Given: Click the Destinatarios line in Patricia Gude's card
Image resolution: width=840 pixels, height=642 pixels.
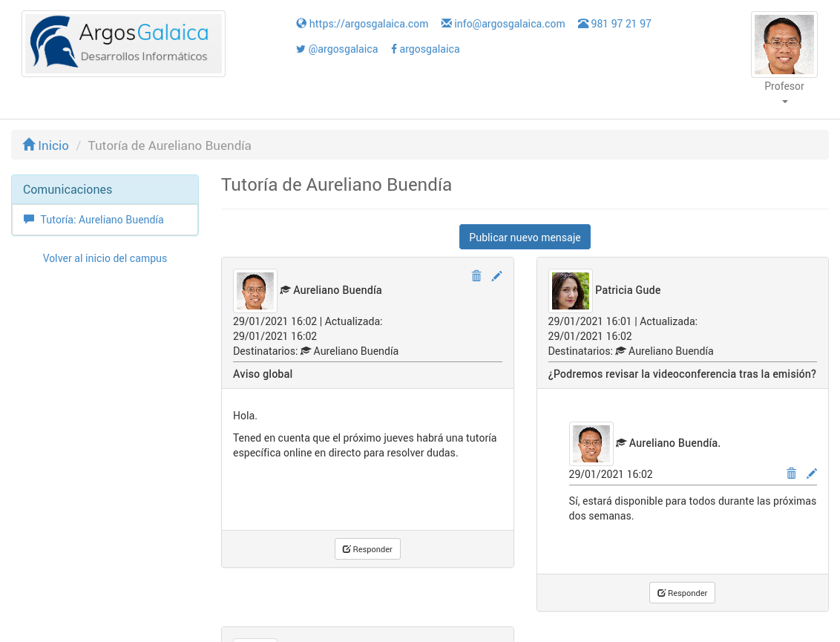Looking at the screenshot, I should (x=631, y=351).
